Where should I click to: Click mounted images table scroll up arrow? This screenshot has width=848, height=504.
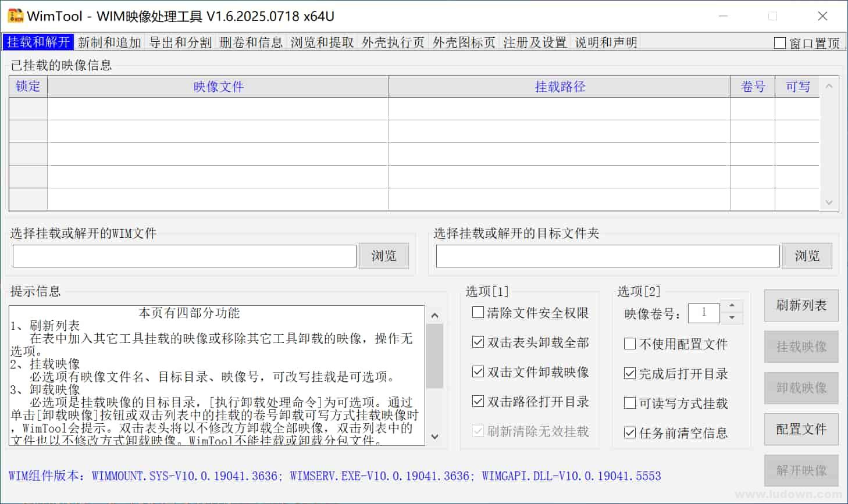pyautogui.click(x=829, y=86)
